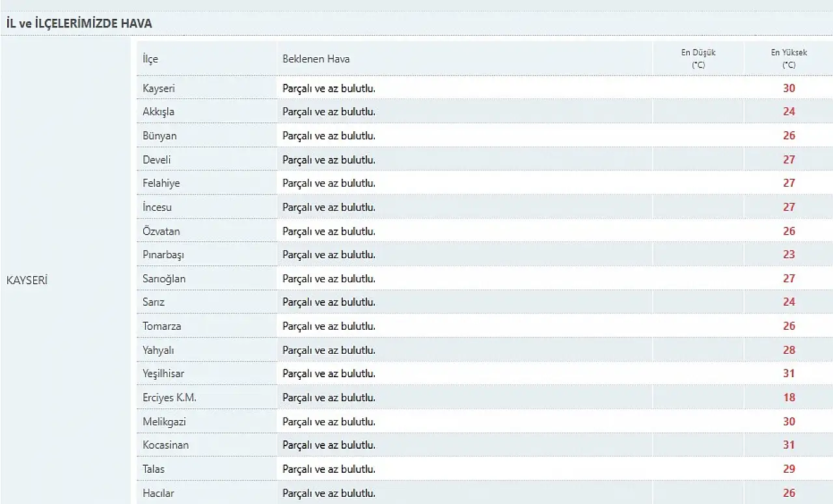Click Sarız's high temperature value 24
The height and width of the screenshot is (504, 833).
[789, 302]
